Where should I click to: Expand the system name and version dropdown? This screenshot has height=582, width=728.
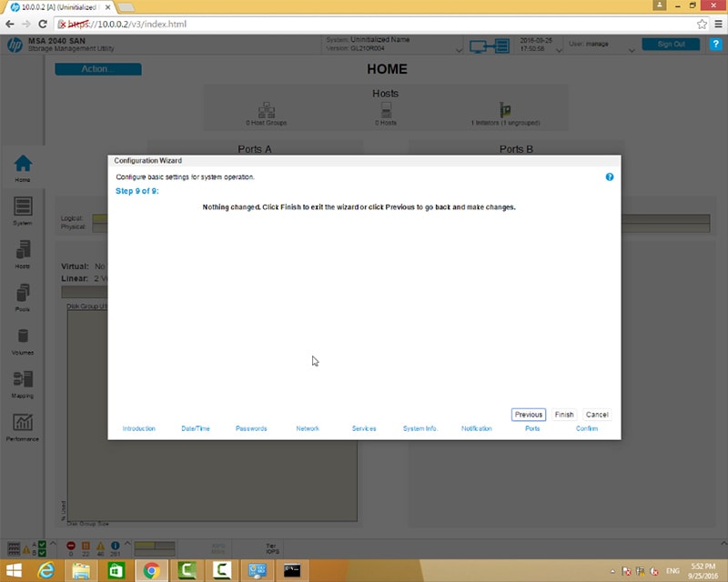458,49
